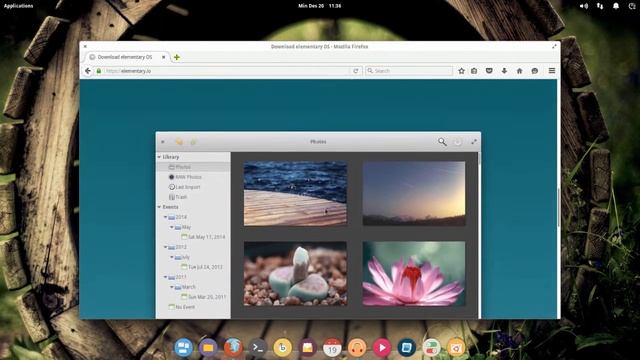640x360 pixels.
Task: Open the Applications menu in top panel
Action: point(18,6)
